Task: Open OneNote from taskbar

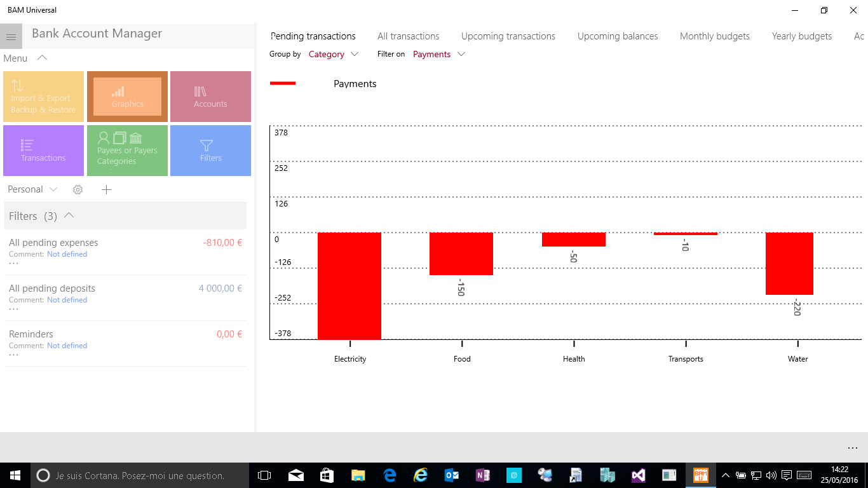Action: tap(483, 475)
